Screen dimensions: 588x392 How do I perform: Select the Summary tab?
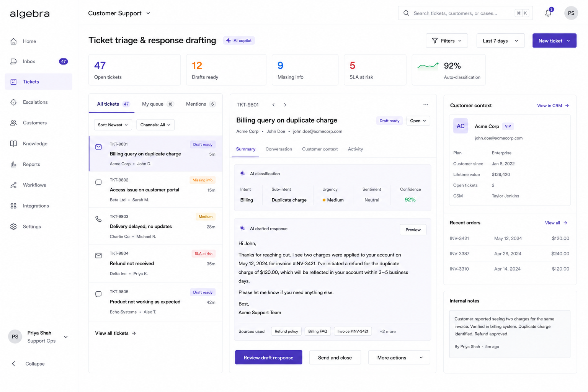pos(246,149)
